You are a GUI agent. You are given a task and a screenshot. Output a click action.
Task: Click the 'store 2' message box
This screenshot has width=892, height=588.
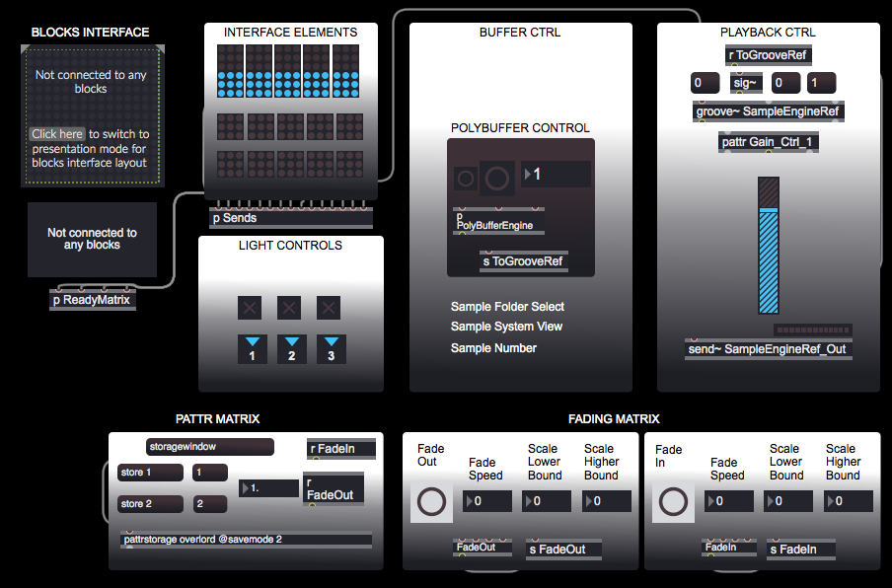pyautogui.click(x=150, y=504)
